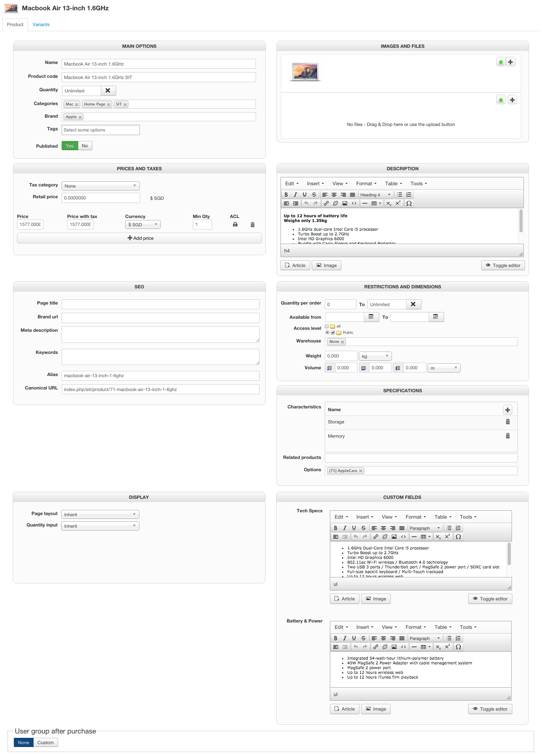The width and height of the screenshot is (542, 756).
Task: Open the price Currency dropdown
Action: [143, 225]
